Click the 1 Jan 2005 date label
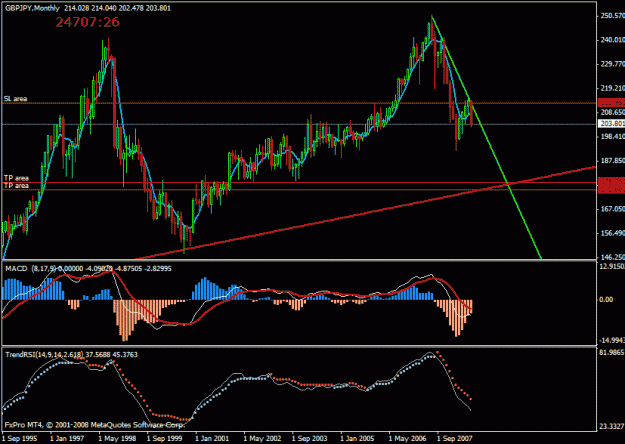Image resolution: width=625 pixels, height=444 pixels. [358, 438]
